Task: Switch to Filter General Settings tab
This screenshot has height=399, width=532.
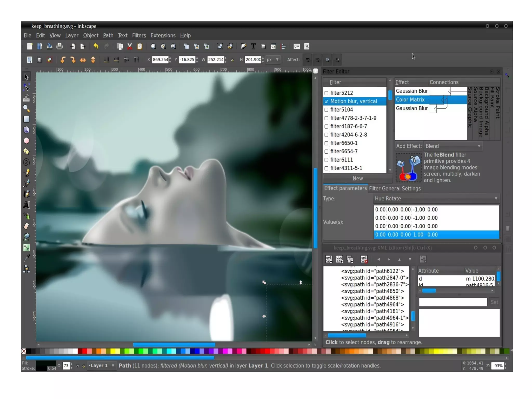Action: click(x=395, y=188)
